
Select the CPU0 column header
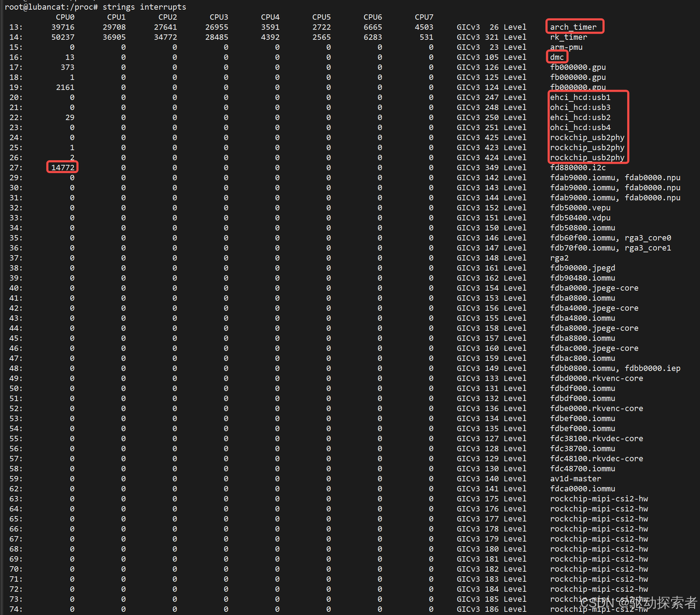click(66, 17)
